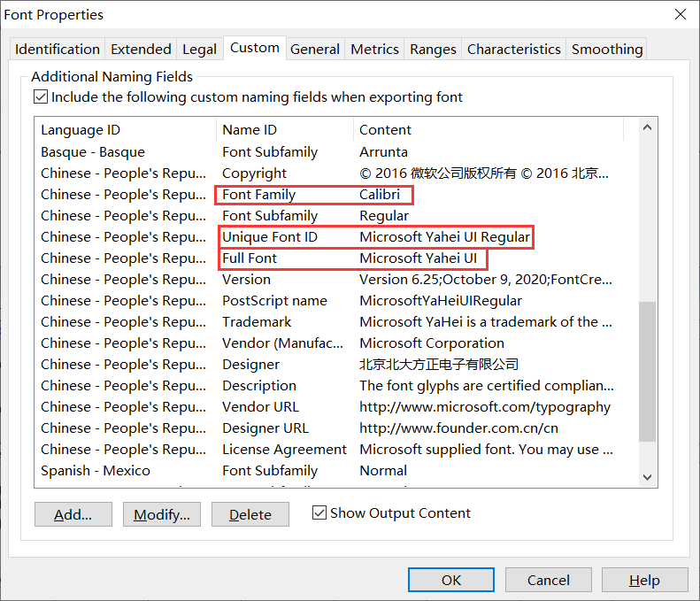Click MicrosoftYaHeiUIRegular content cell
This screenshot has width=700, height=601.
click(x=441, y=301)
